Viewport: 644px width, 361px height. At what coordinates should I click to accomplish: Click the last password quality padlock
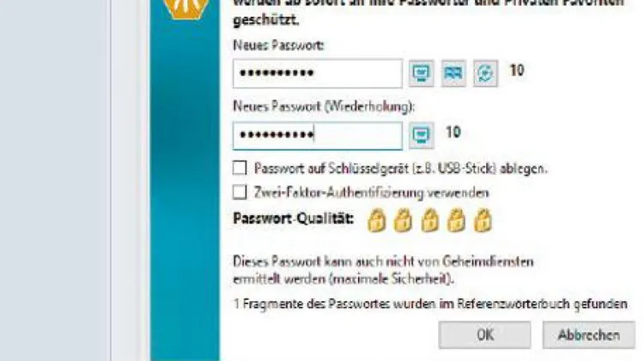(x=483, y=220)
